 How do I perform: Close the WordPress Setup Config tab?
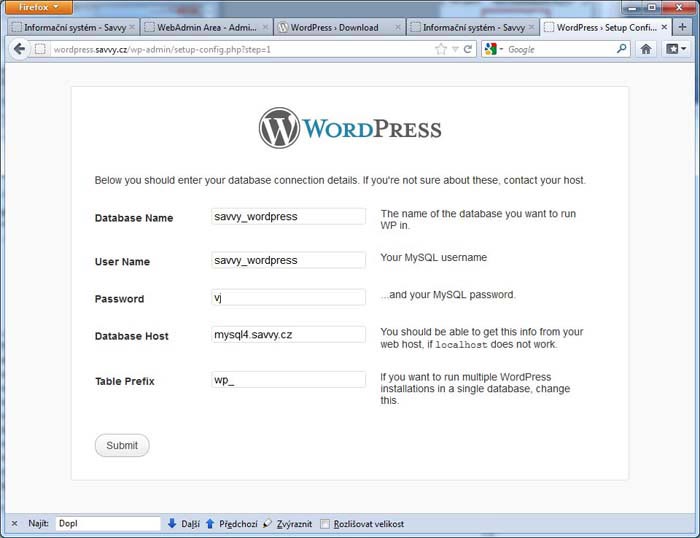click(x=664, y=27)
